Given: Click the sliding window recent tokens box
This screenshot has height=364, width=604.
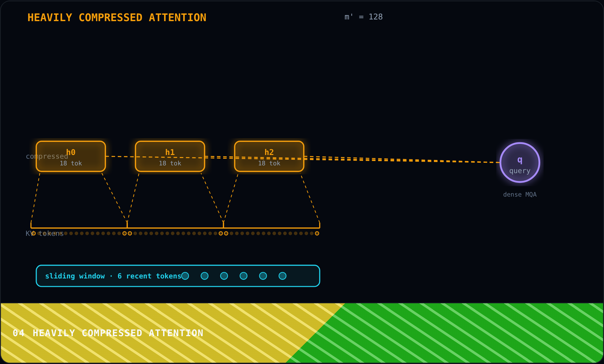Looking at the screenshot, I should pyautogui.click(x=178, y=276).
